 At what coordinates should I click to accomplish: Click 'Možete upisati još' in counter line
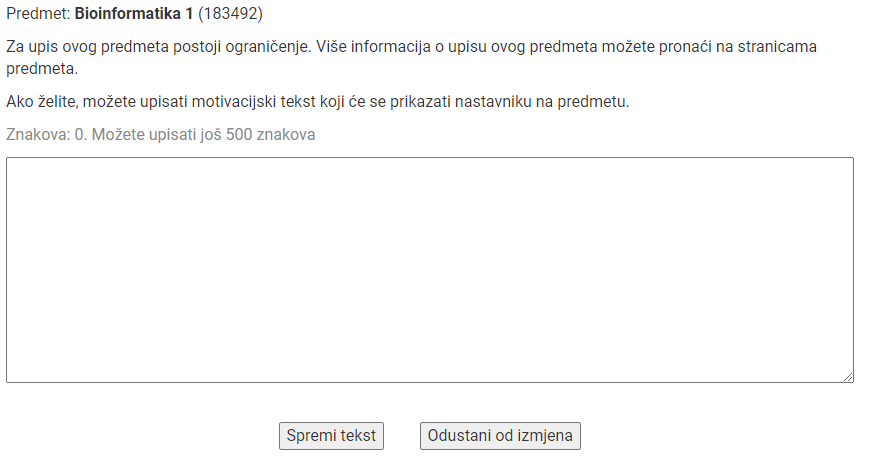point(157,135)
